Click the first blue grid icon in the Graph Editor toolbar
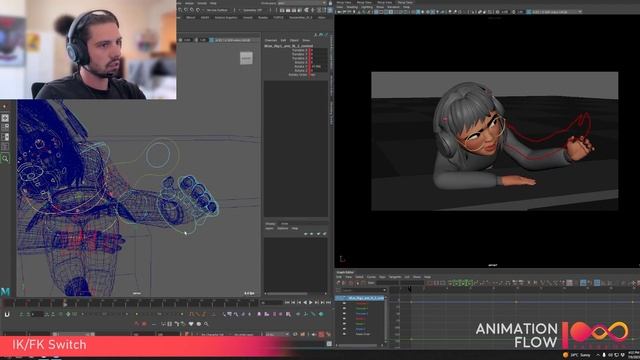Image resolution: width=640 pixels, height=360 pixels. point(582,283)
